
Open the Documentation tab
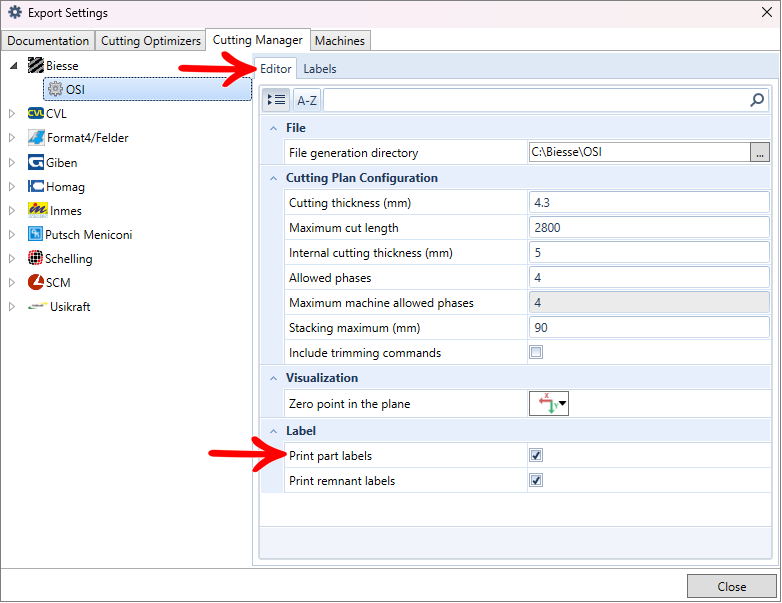coord(48,40)
